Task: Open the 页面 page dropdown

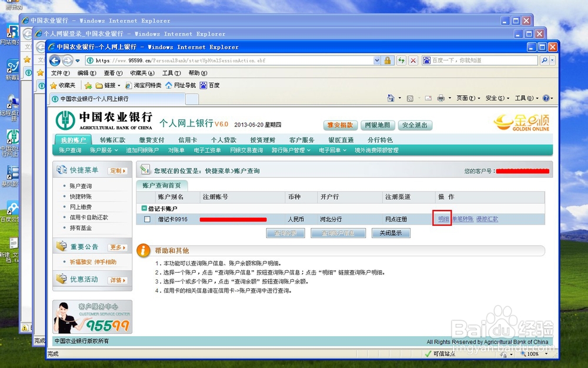Action: point(468,98)
